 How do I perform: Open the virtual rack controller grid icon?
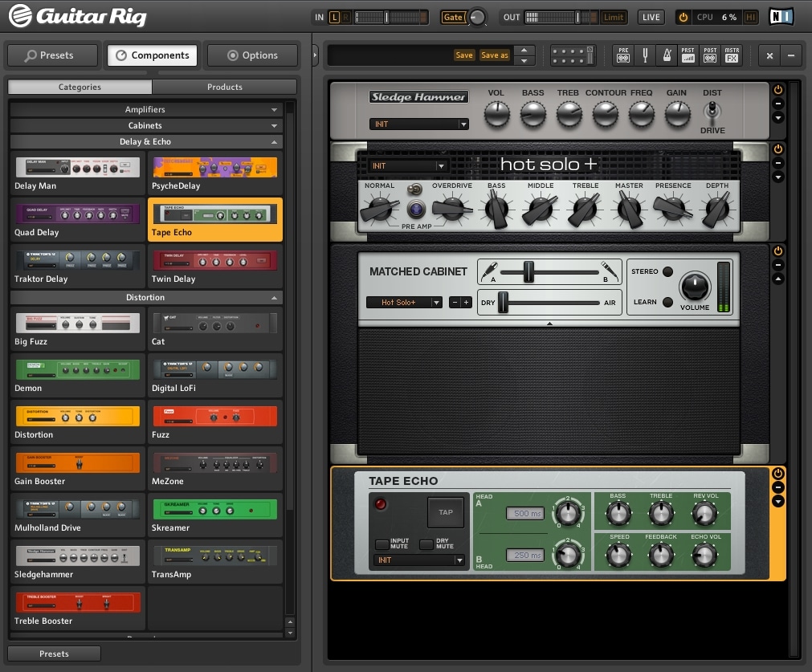573,55
